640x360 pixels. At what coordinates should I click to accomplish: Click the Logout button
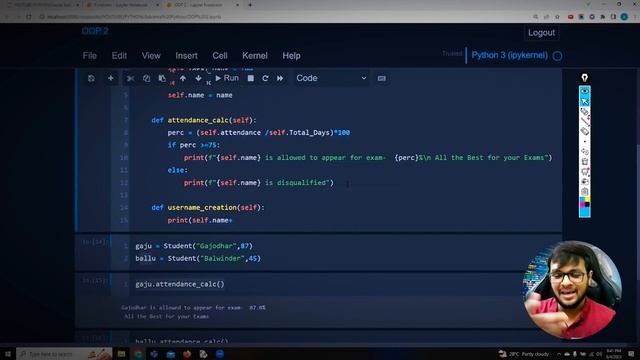coord(542,33)
